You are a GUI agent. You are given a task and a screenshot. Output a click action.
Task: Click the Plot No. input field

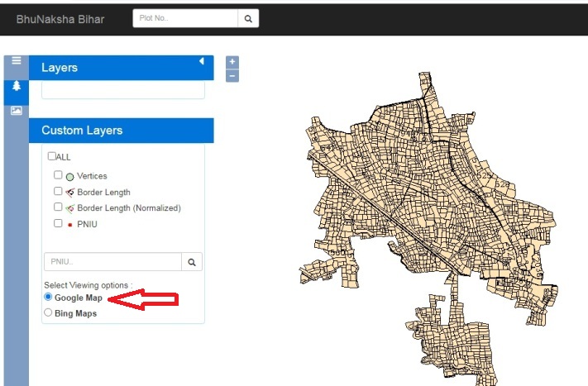[185, 18]
